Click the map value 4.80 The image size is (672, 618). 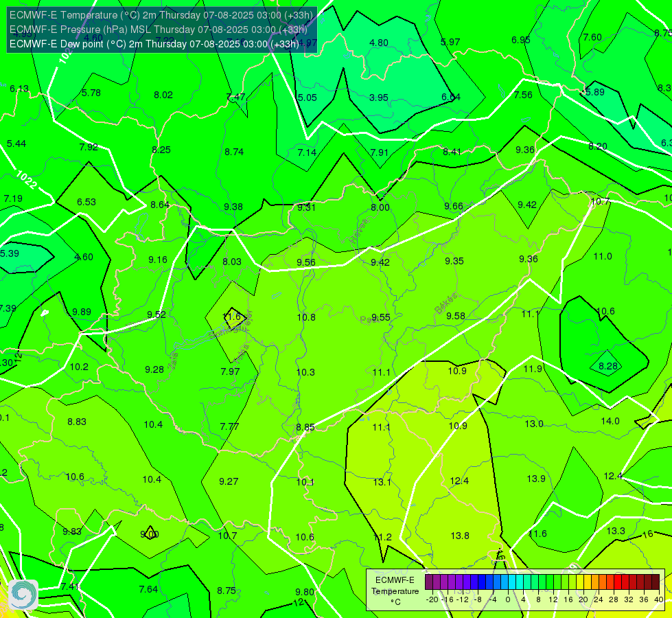pos(379,43)
